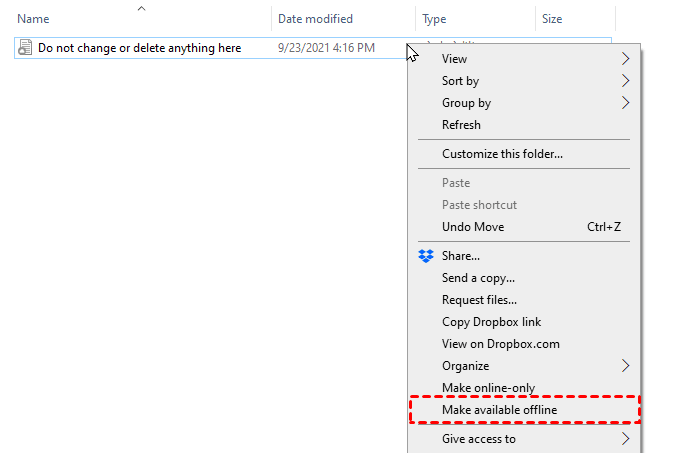Click the Dropbox logo icon beside Share
The height and width of the screenshot is (453, 690).
point(426,256)
